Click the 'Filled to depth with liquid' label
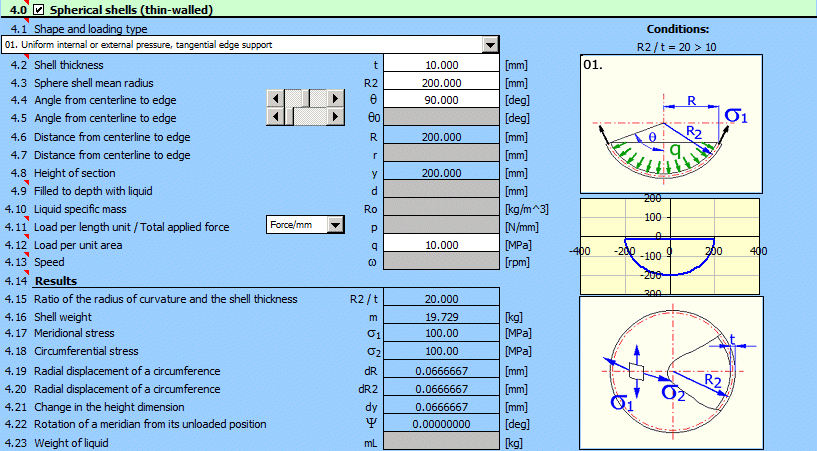817x451 pixels. 93,191
